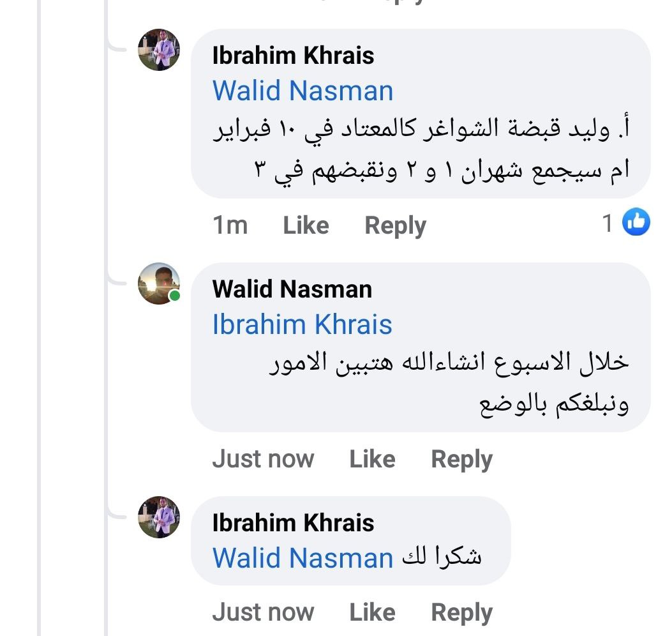The image size is (672, 636).
Task: Open the reaction count next to the first comment
Action: (608, 223)
